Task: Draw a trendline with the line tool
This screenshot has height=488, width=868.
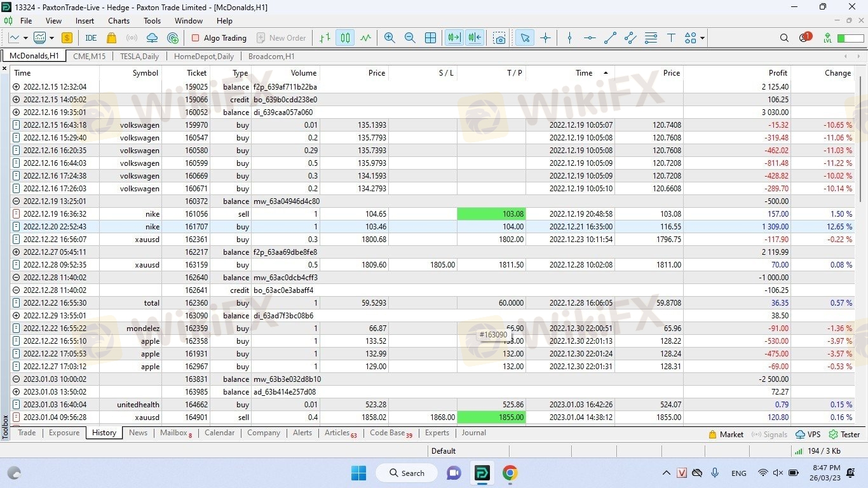Action: click(x=610, y=38)
